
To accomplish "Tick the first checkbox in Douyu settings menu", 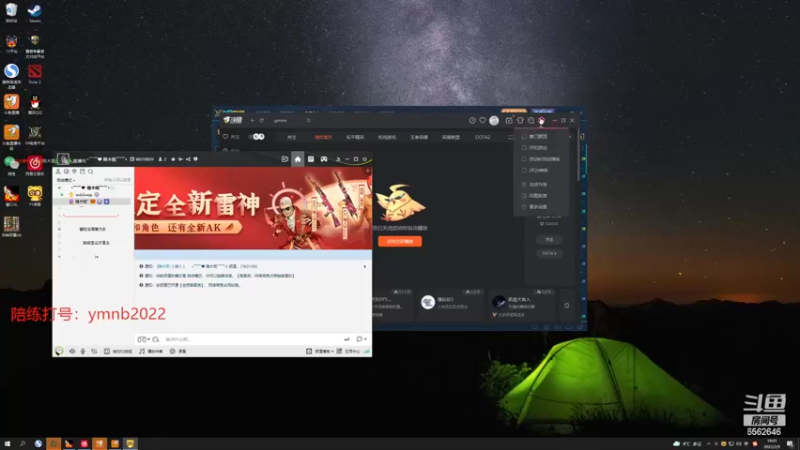I will (524, 137).
